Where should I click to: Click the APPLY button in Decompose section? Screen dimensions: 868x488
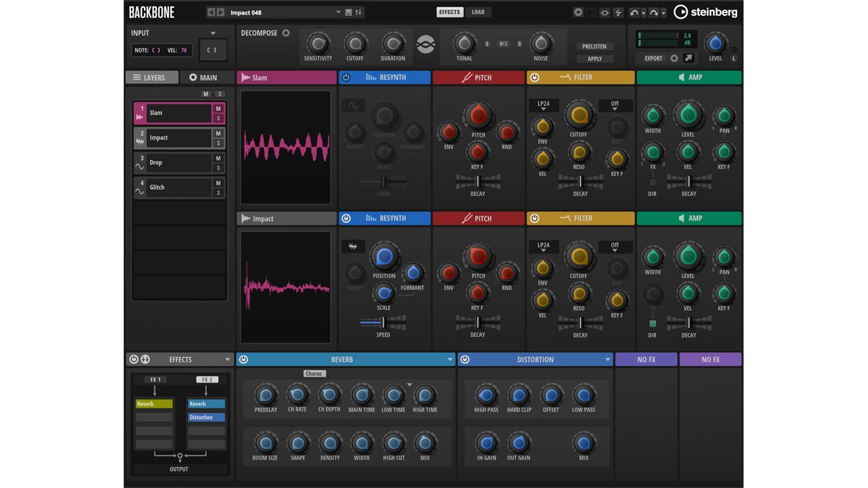(595, 59)
